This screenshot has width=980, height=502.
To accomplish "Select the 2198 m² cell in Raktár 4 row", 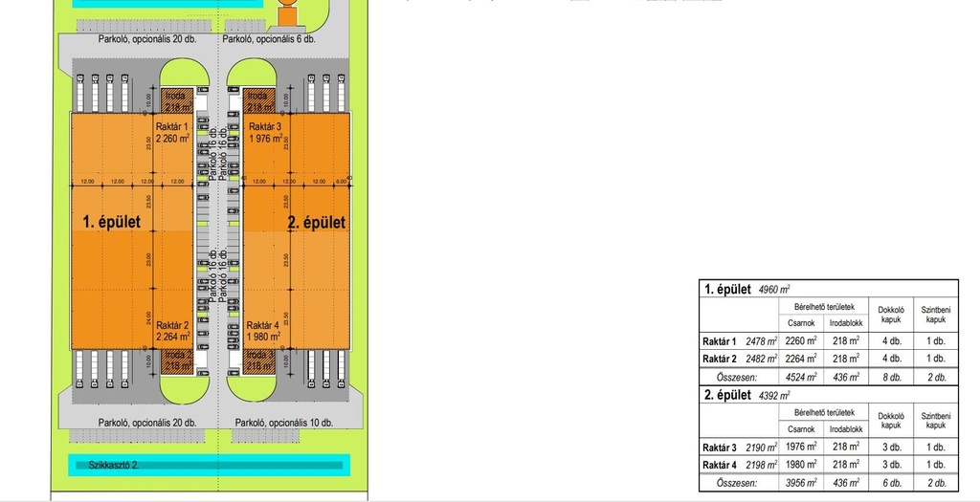I will tap(761, 465).
